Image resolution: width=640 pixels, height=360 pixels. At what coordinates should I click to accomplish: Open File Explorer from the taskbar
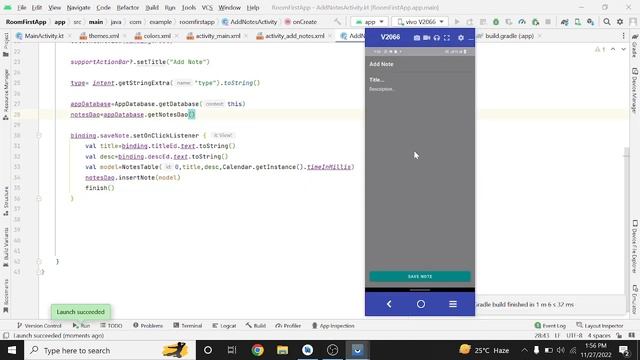(x=282, y=350)
